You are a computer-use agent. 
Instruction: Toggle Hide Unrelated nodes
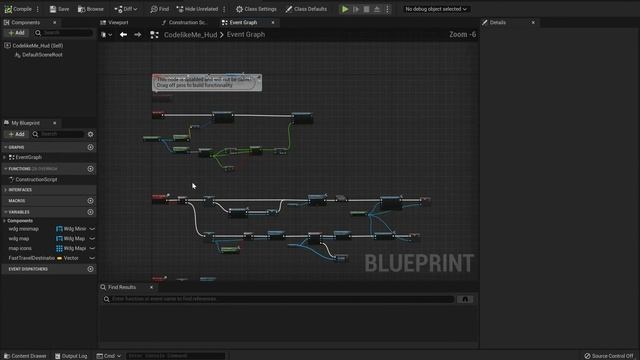198,9
